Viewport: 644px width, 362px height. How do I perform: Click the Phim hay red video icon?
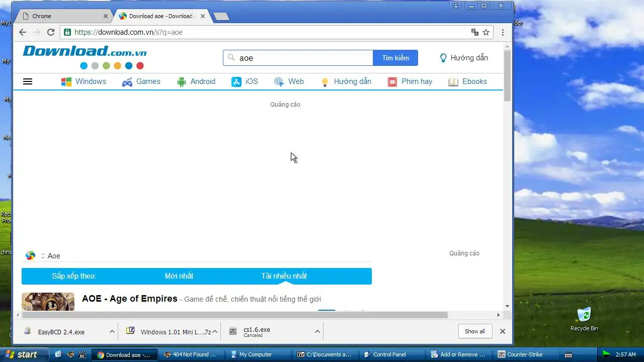click(x=392, y=82)
